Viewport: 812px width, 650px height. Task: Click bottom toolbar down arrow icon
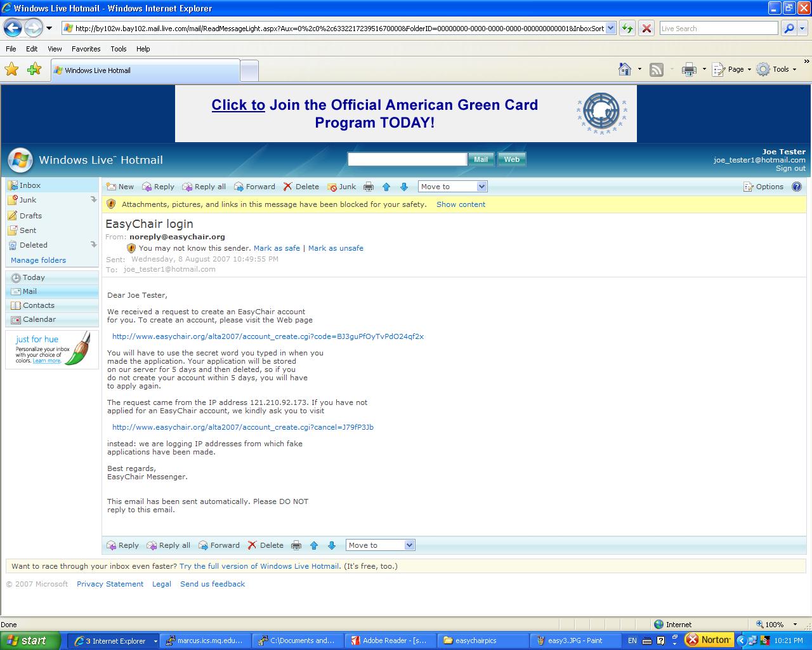click(332, 545)
